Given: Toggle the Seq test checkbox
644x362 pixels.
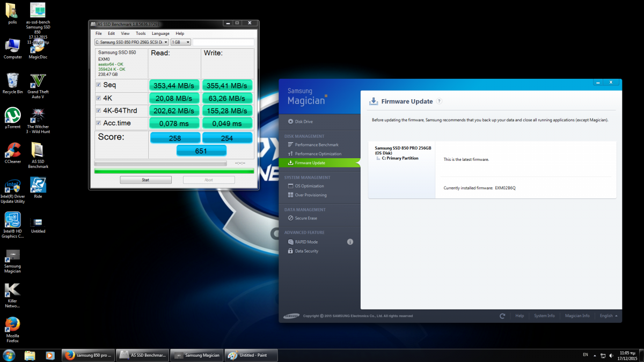Looking at the screenshot, I should [x=98, y=85].
